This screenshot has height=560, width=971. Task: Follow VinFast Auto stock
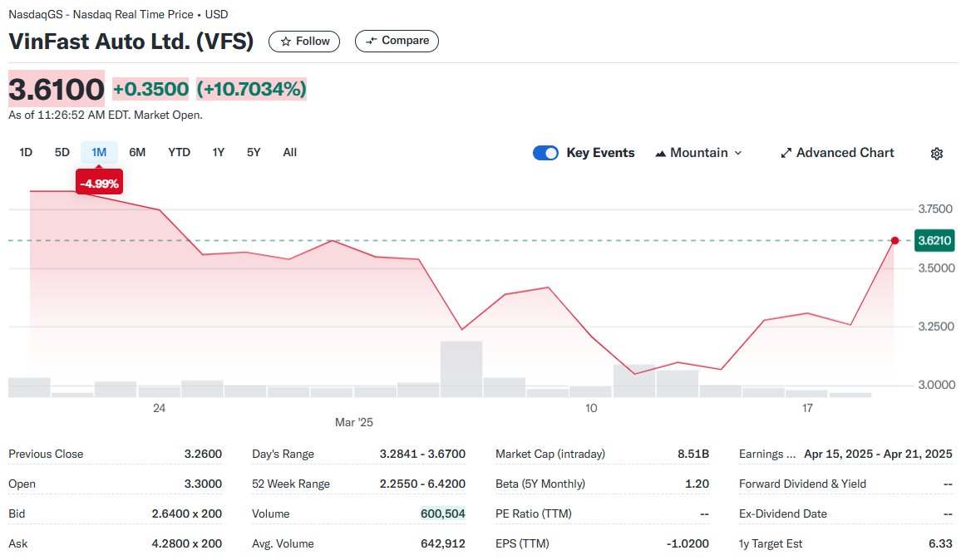tap(304, 42)
